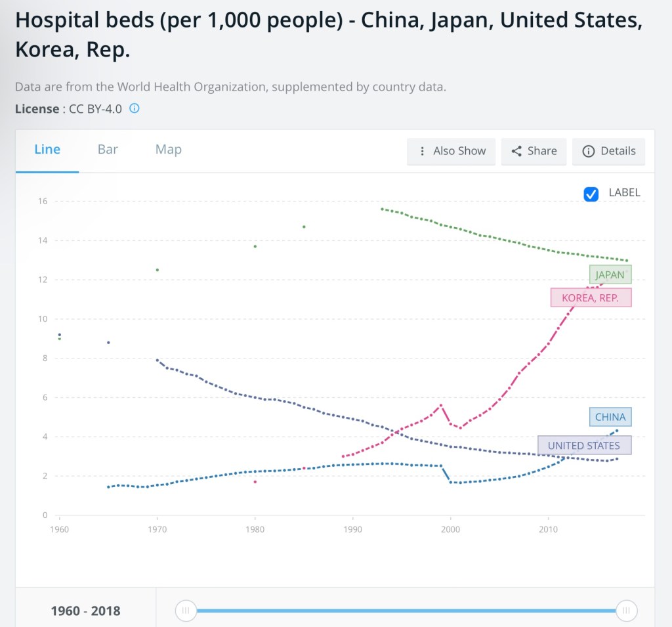
Task: Select the Line tab
Action: pyautogui.click(x=47, y=150)
